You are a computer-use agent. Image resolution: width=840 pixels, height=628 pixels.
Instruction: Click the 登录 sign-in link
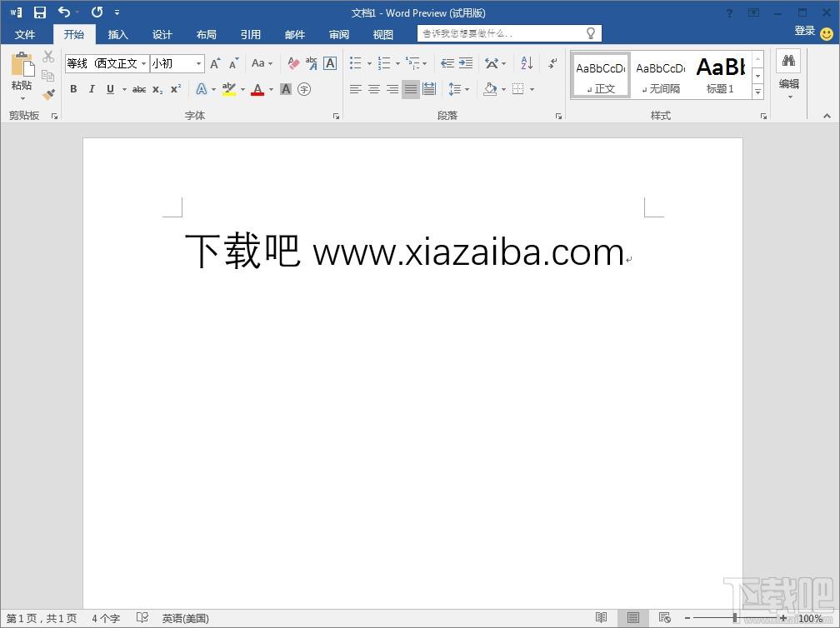pos(805,31)
